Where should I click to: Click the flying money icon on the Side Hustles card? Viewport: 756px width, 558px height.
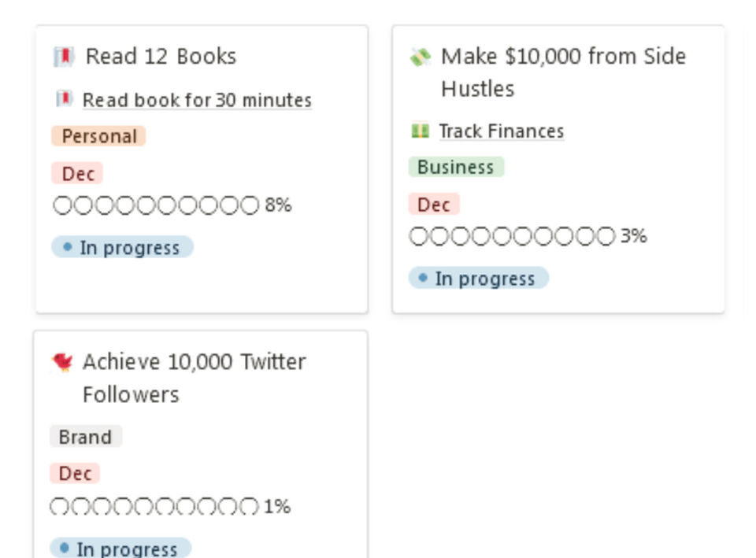(420, 57)
